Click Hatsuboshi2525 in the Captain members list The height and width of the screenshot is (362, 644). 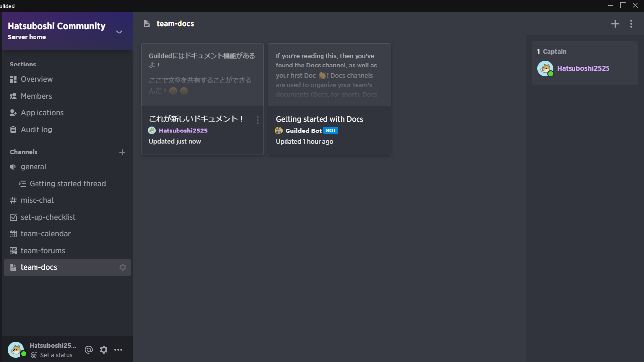(x=583, y=68)
